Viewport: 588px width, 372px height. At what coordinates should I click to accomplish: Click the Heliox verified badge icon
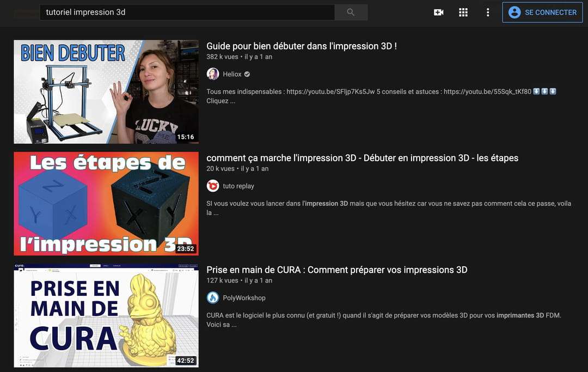247,74
